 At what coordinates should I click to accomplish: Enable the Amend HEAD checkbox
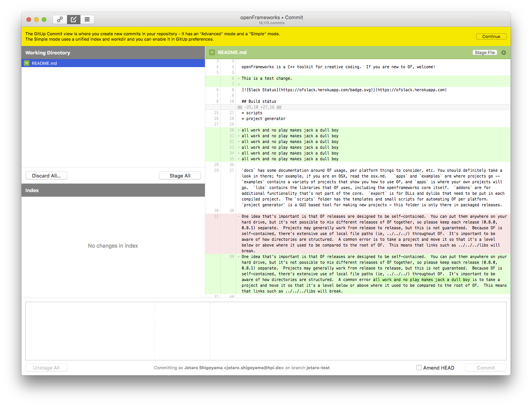click(x=419, y=368)
